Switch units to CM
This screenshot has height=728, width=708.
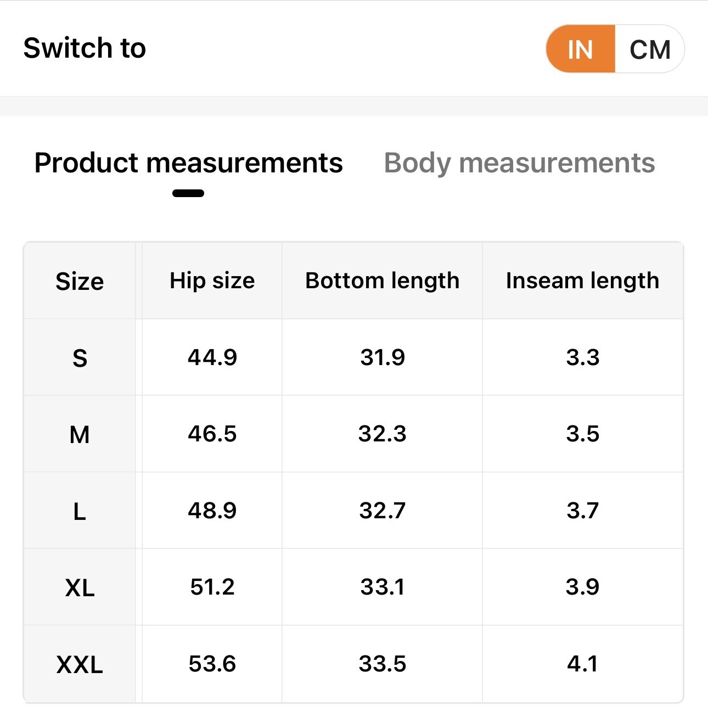tap(650, 49)
